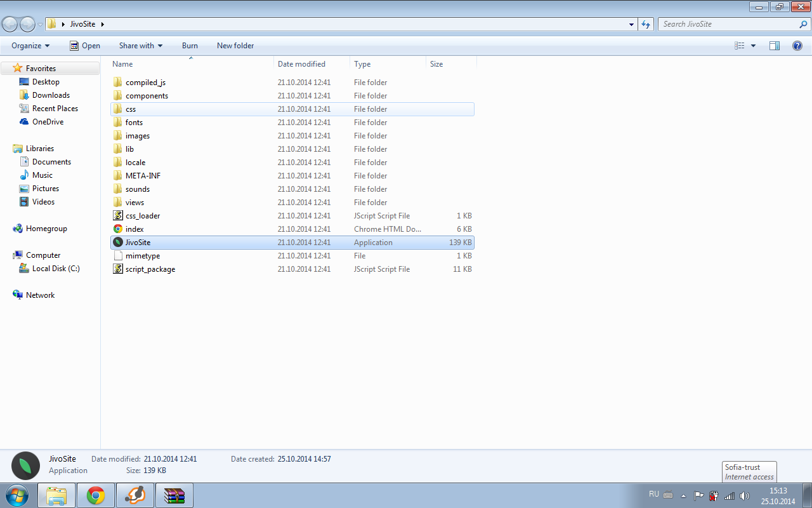Click the css_loader script file icon
812x508 pixels.
pyautogui.click(x=118, y=216)
